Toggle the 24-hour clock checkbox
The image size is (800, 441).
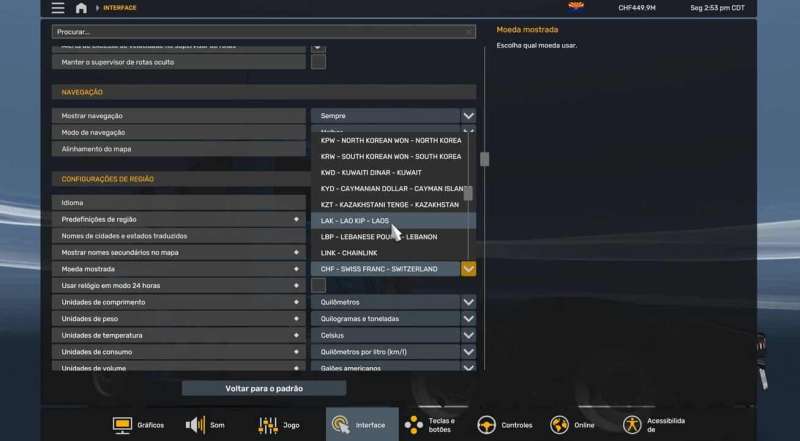[x=318, y=285]
